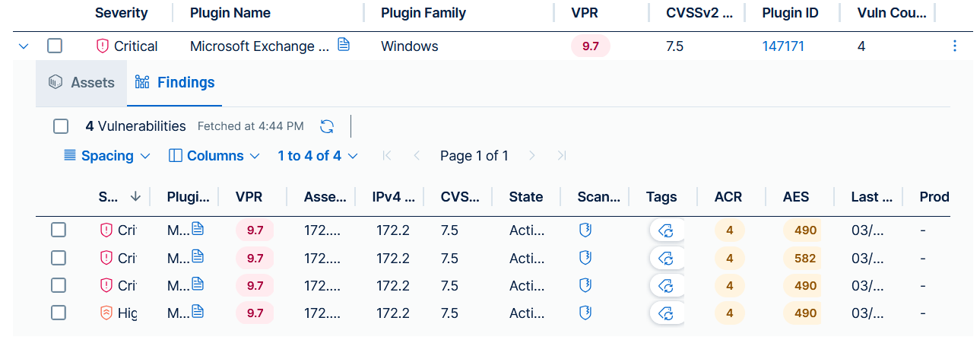Open the 1 to 4 of 4 range selector

317,156
